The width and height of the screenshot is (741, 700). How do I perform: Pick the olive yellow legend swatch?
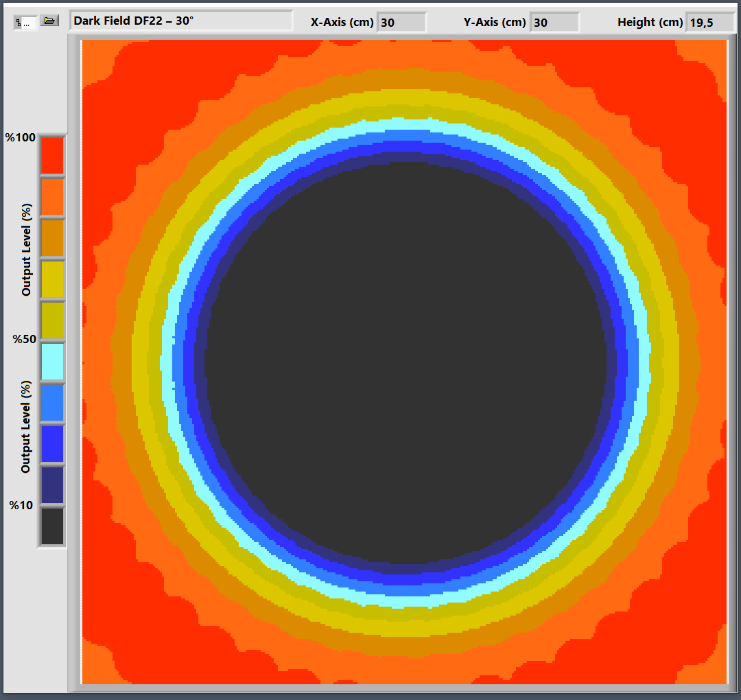[52, 320]
